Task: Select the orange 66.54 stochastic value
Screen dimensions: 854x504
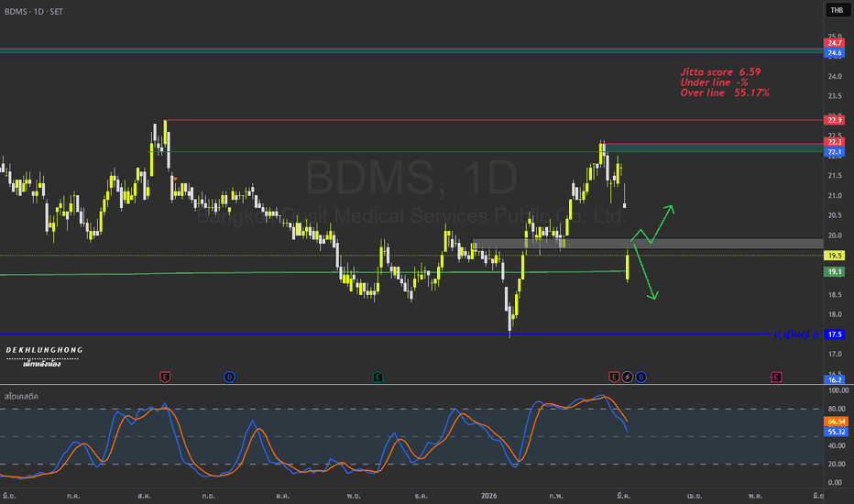Action: (836, 422)
